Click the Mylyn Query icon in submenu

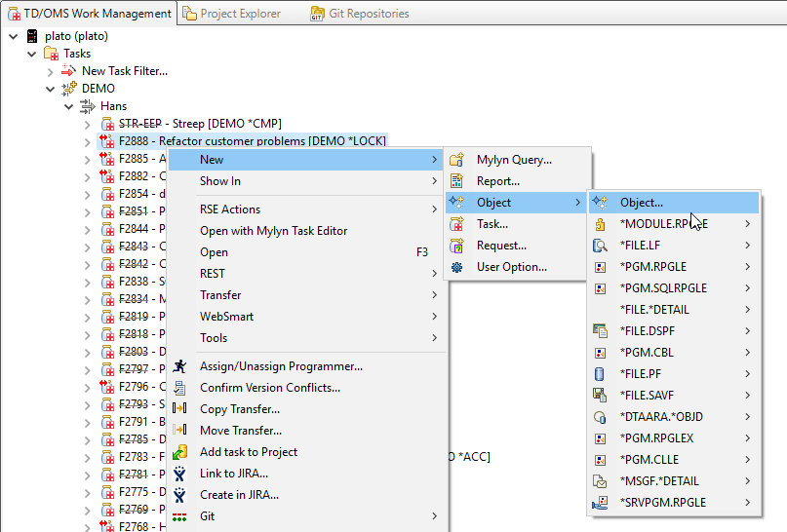(x=456, y=160)
